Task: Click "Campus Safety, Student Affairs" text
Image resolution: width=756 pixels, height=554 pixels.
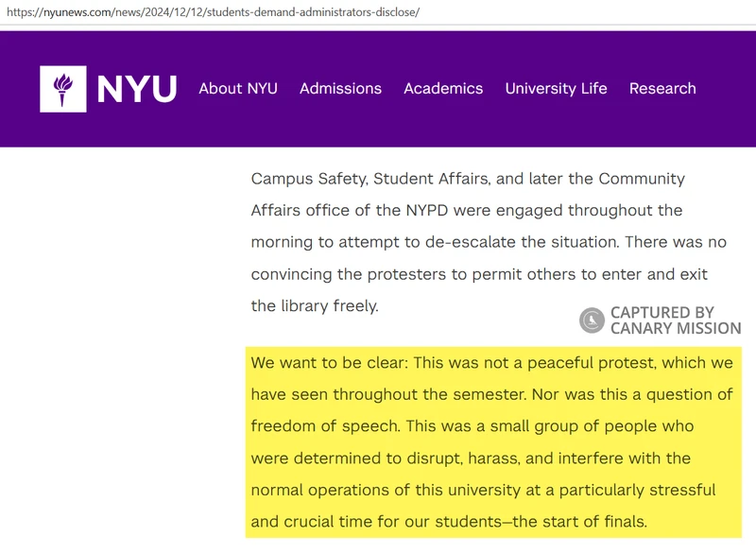Action: click(370, 179)
